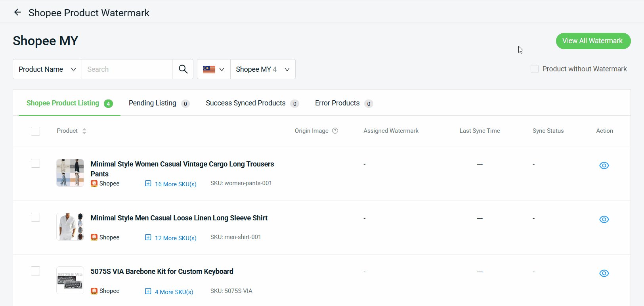This screenshot has height=306, width=644.
Task: Select the 5075S VIA Barebone Kit checkbox
Action: click(36, 271)
